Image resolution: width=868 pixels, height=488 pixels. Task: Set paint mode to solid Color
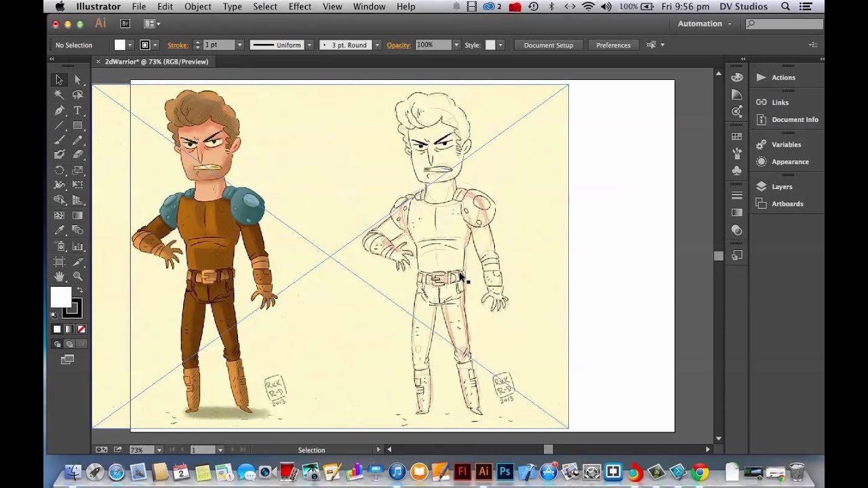tap(57, 329)
